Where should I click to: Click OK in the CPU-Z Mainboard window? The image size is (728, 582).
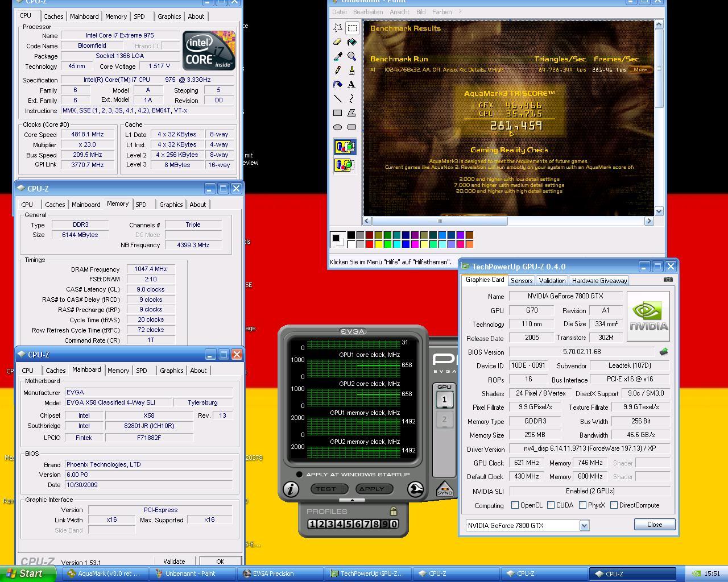220,561
